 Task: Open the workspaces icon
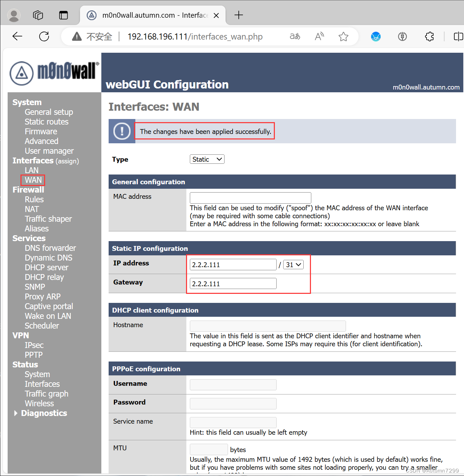(x=38, y=15)
